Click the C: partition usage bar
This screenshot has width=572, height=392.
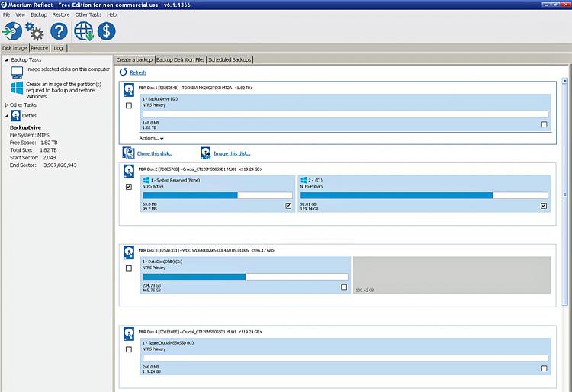pyautogui.click(x=424, y=195)
